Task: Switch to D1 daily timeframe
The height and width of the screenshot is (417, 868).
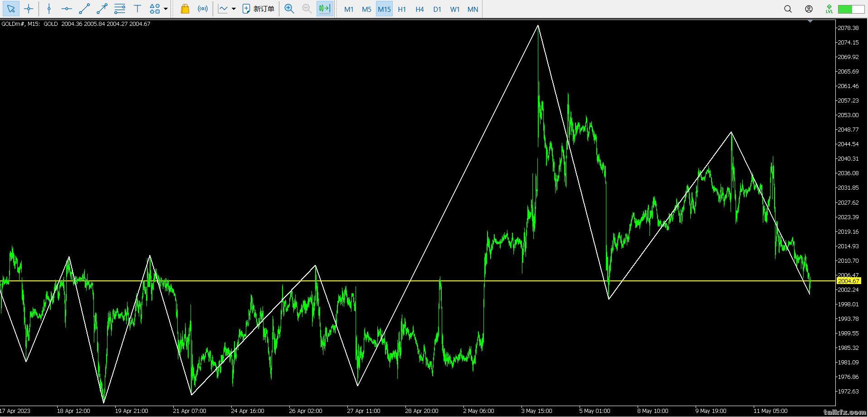Action: pos(437,9)
